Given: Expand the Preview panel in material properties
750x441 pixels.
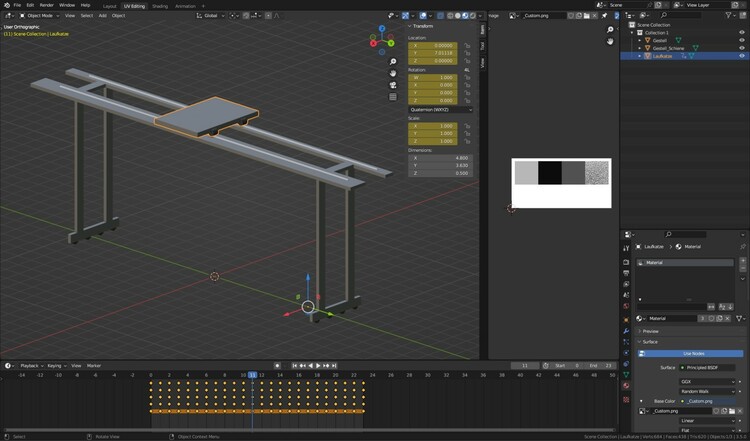Looking at the screenshot, I should 651,330.
